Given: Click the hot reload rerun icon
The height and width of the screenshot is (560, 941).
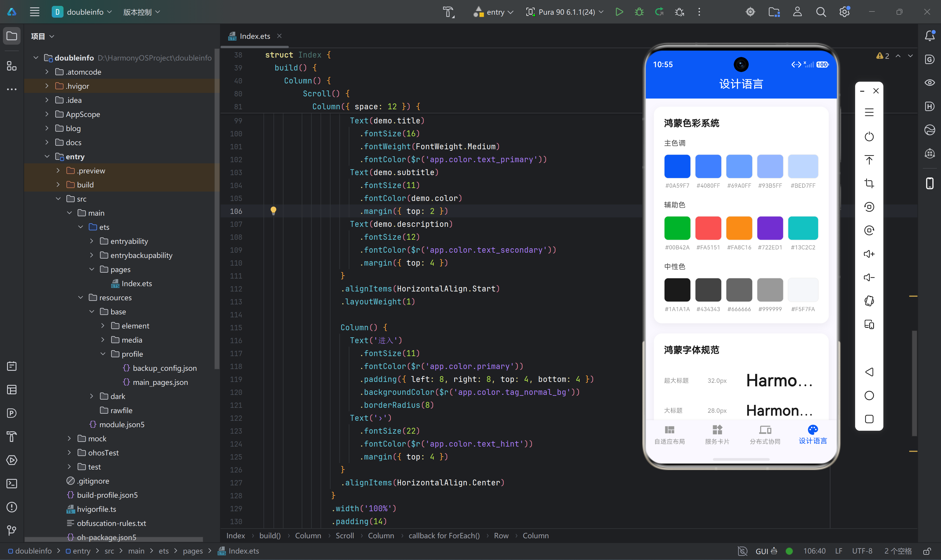Looking at the screenshot, I should click(659, 12).
